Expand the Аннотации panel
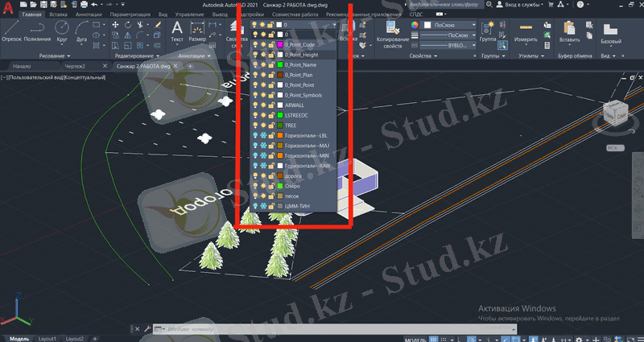Screen dimensions: 644x342 194,56
